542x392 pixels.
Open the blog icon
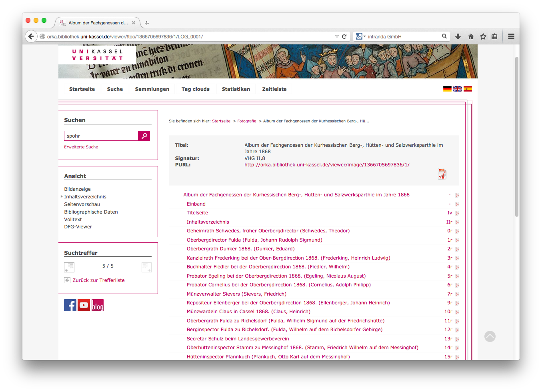[98, 305]
